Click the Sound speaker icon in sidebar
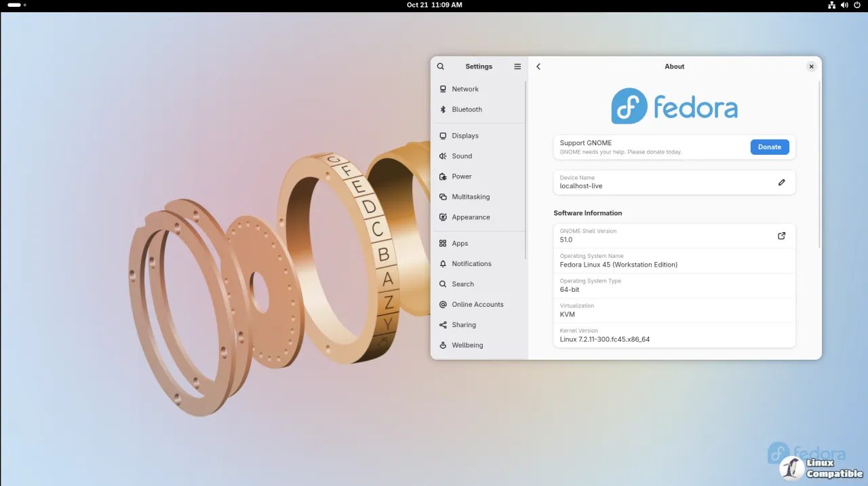The width and height of the screenshot is (868, 486). 443,156
